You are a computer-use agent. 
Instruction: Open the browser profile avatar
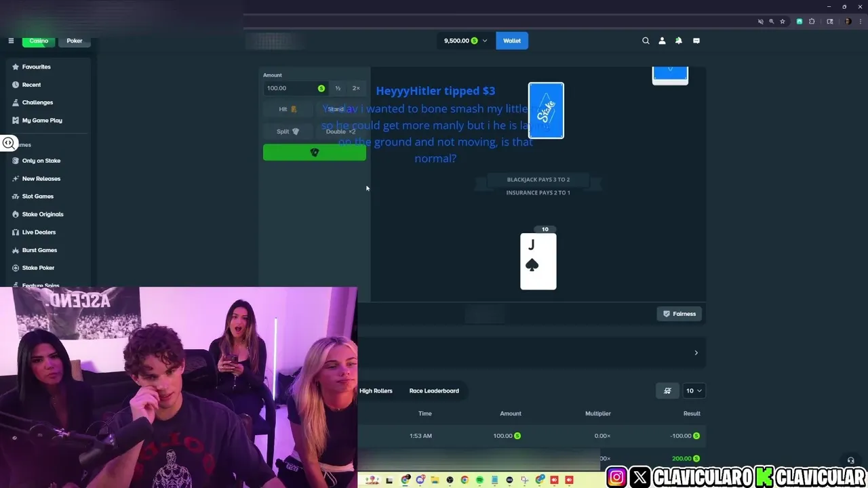coord(848,22)
